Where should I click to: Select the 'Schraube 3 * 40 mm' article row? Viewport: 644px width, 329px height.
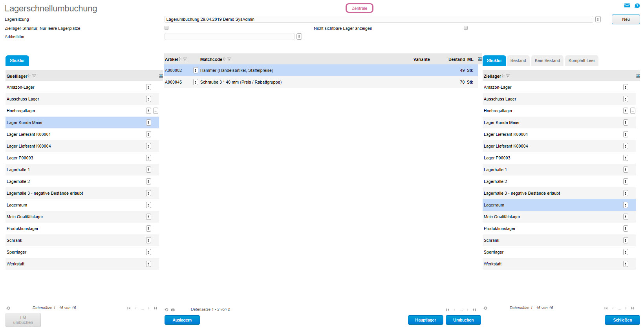tap(321, 82)
